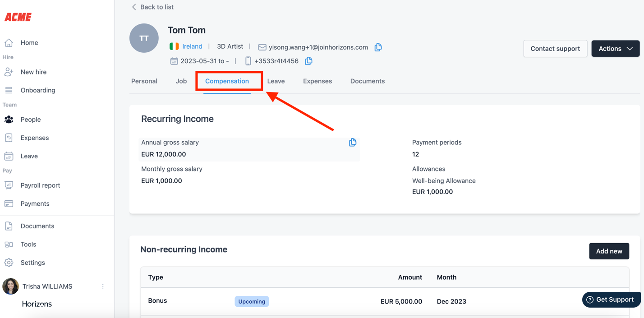
Task: Select the Bonus row in income table
Action: click(x=158, y=301)
